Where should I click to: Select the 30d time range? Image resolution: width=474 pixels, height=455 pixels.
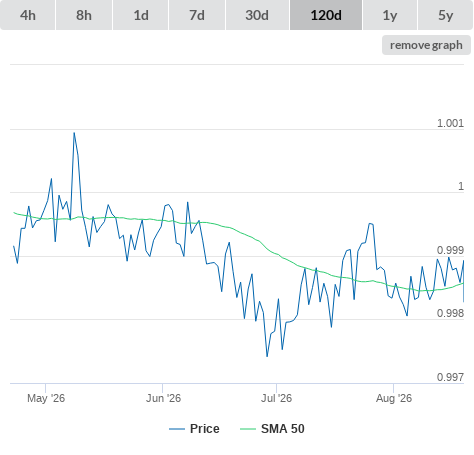(x=257, y=15)
